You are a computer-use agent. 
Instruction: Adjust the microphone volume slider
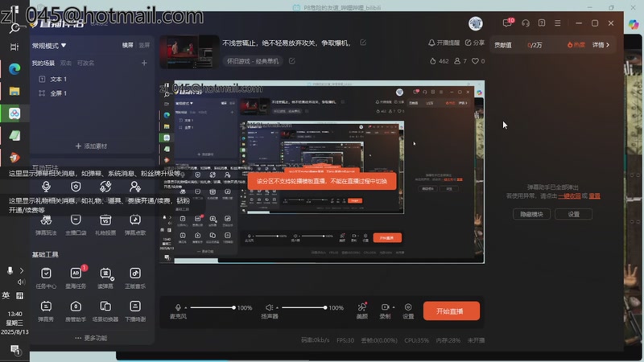(x=213, y=307)
